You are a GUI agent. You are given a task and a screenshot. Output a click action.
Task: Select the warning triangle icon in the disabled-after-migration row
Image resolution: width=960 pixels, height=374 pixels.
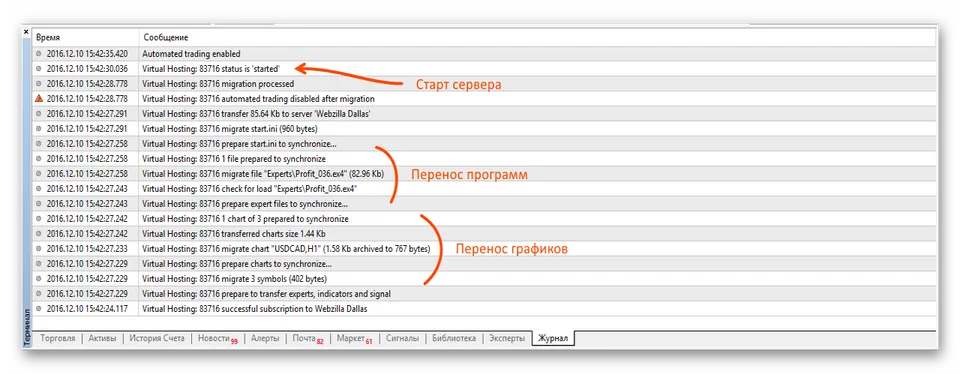(x=39, y=99)
